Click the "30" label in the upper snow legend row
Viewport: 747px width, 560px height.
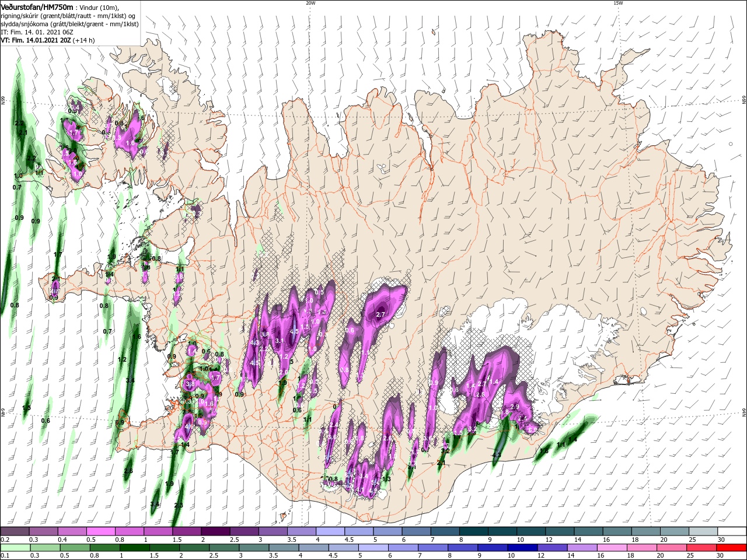click(x=721, y=540)
